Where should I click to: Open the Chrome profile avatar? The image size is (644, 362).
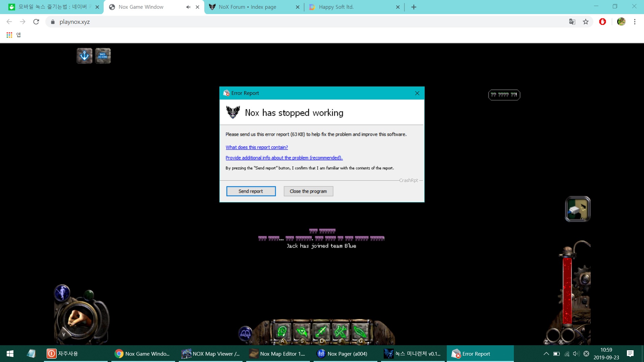[621, 22]
